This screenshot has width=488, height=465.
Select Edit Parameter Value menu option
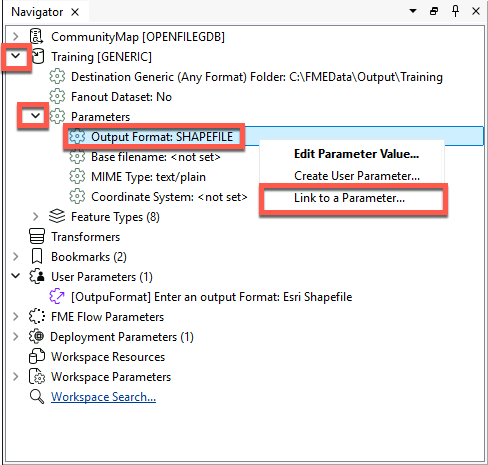pos(356,154)
